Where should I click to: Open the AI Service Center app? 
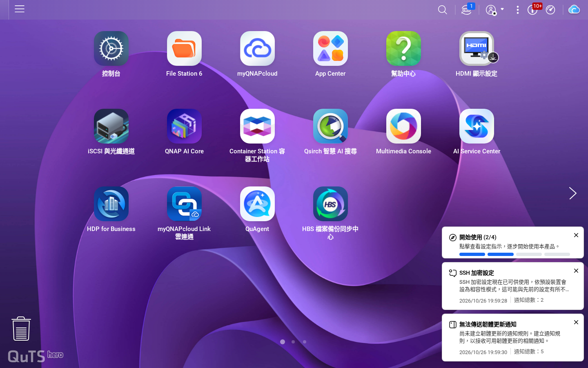pos(477,126)
